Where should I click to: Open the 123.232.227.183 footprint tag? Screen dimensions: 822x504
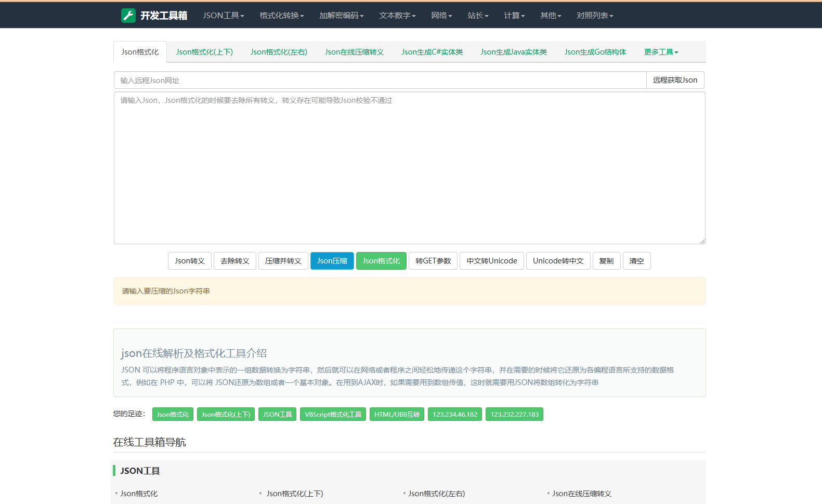point(514,414)
